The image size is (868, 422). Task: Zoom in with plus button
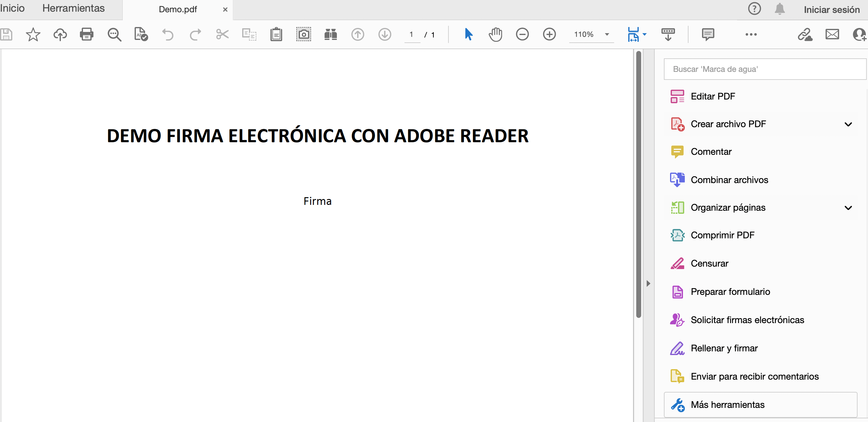click(550, 34)
